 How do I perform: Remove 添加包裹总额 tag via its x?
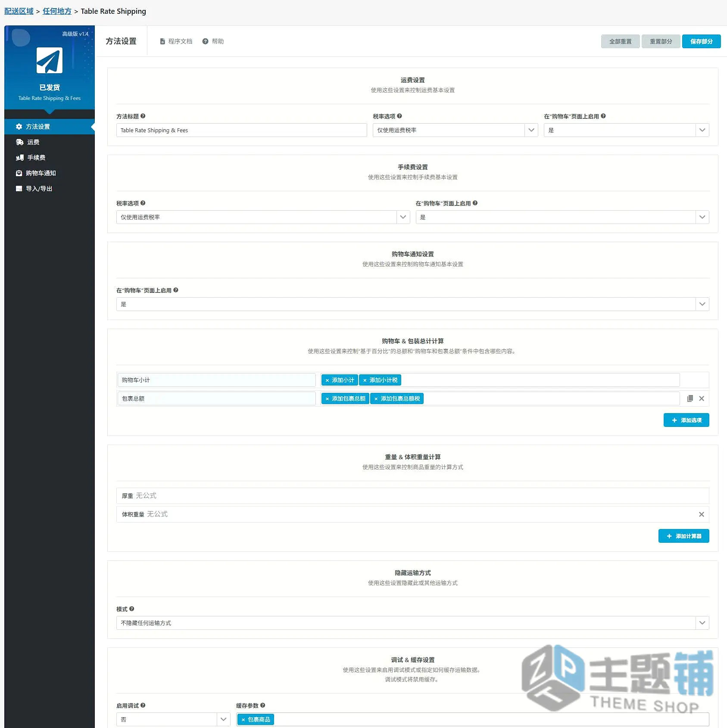point(327,399)
